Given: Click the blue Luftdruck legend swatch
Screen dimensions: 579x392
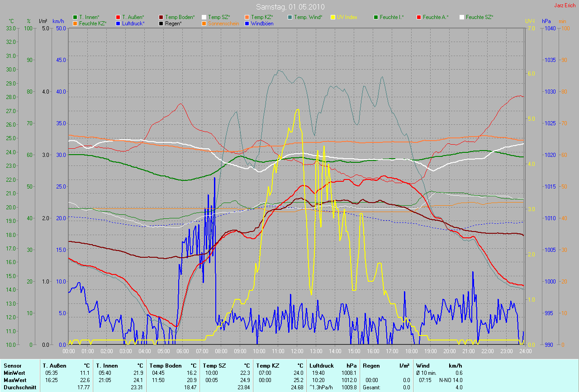Looking at the screenshot, I should tap(118, 24).
